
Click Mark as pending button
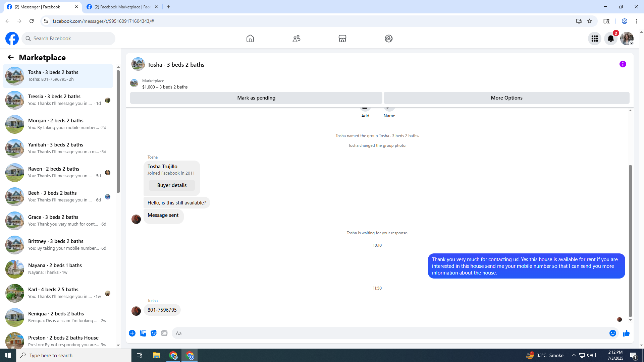(256, 98)
